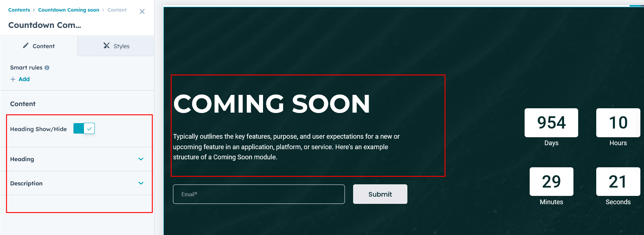
Task: Click the Seconds countdown box
Action: pos(618,181)
